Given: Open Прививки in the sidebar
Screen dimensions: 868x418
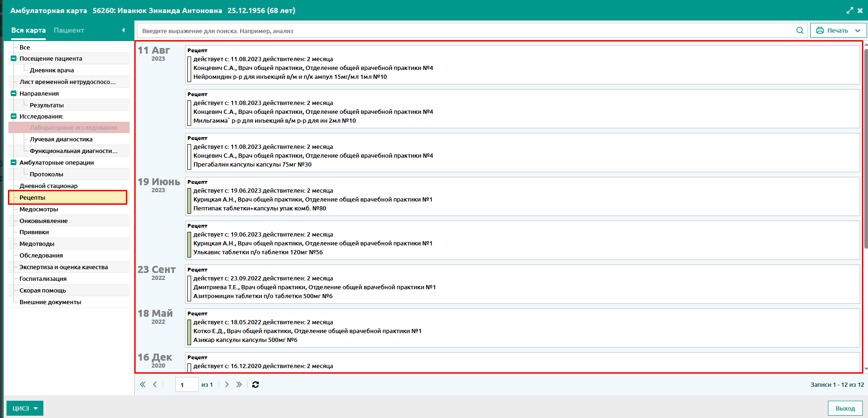Looking at the screenshot, I should tap(34, 232).
